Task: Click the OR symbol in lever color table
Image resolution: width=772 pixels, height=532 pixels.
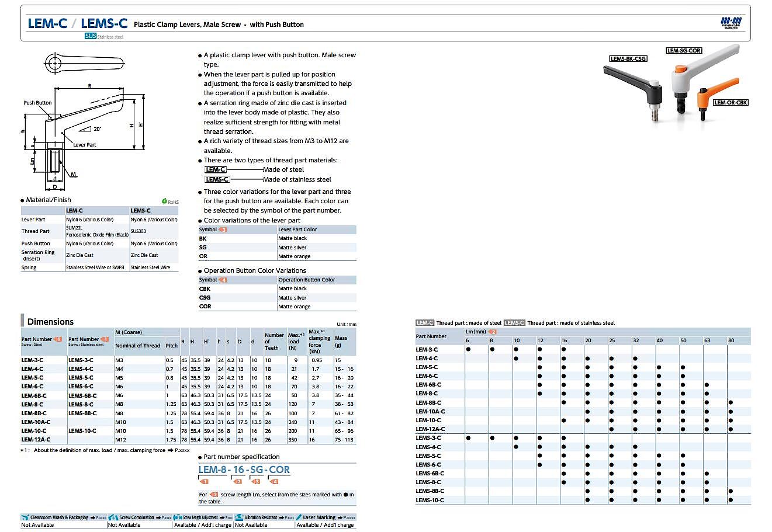Action: click(203, 256)
